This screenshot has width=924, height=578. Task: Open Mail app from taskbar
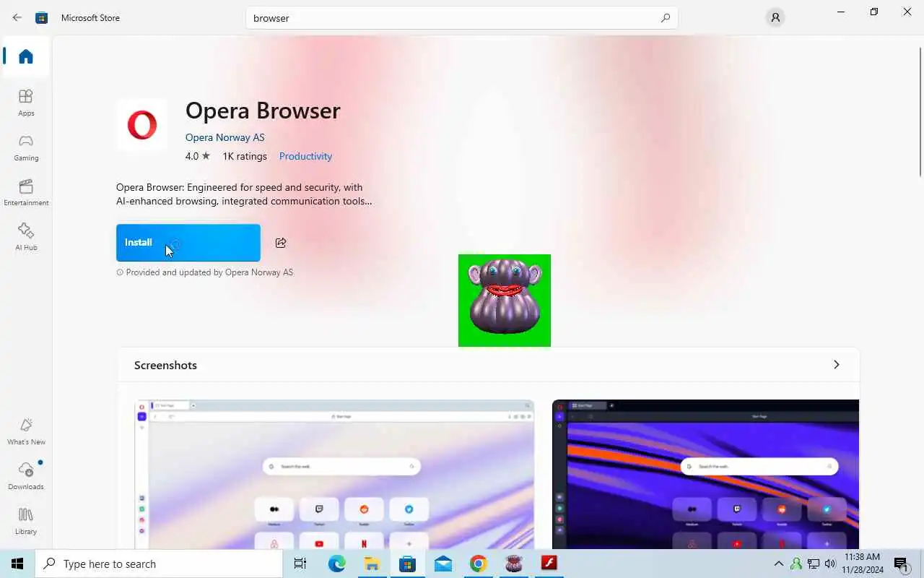(x=443, y=564)
